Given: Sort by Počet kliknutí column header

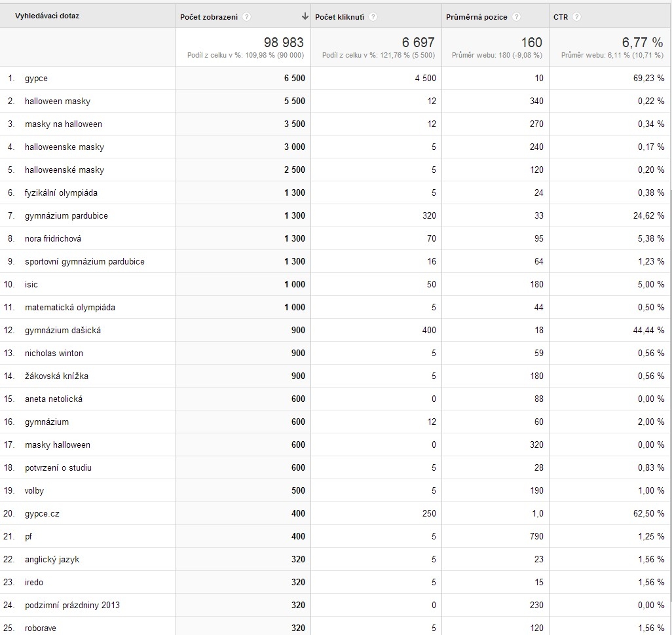Looking at the screenshot, I should pyautogui.click(x=339, y=17).
